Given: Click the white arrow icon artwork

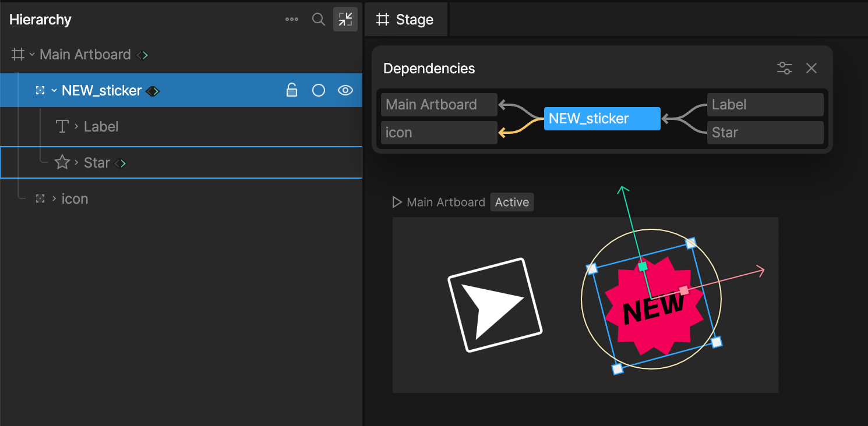Looking at the screenshot, I should [495, 305].
